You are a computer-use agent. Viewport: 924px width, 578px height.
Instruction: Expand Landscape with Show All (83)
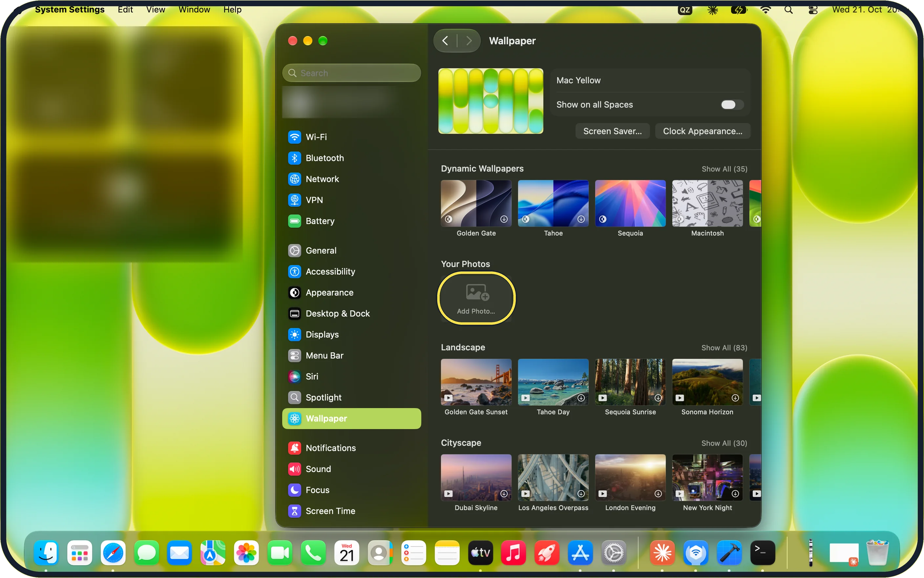(x=724, y=348)
